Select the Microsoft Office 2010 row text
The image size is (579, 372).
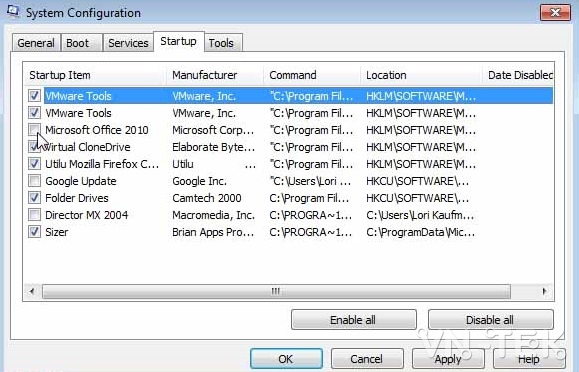[x=97, y=130]
